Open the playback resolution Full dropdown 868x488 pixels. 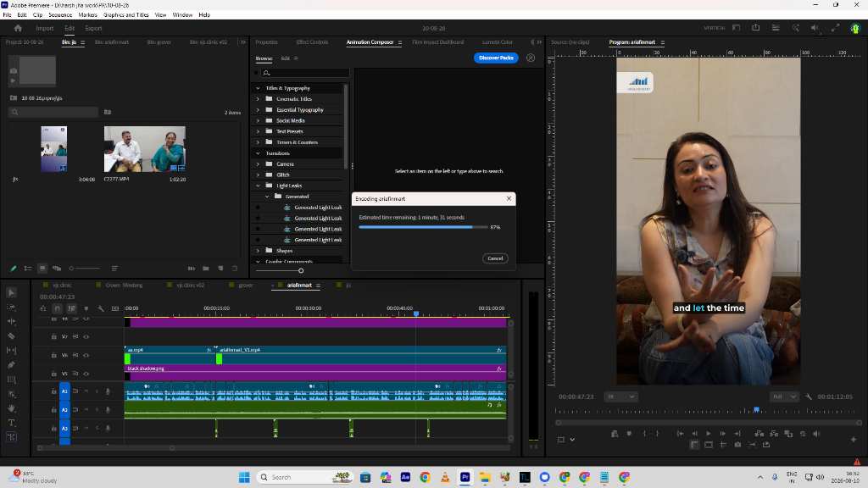(784, 396)
